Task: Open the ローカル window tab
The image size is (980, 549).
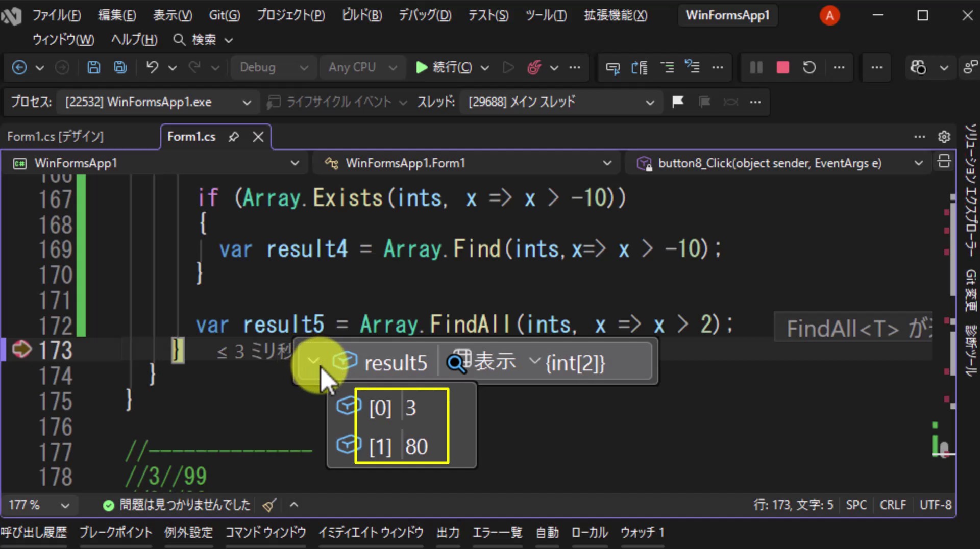Action: tap(590, 533)
